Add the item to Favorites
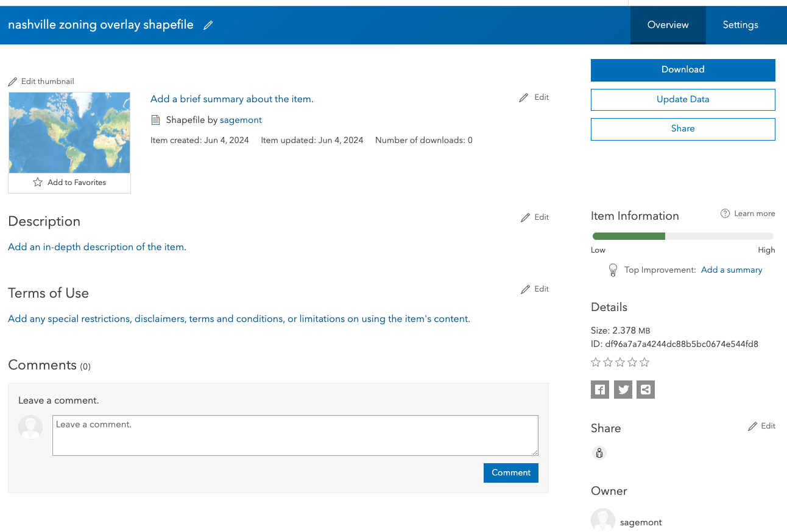The width and height of the screenshot is (787, 532). 69,182
